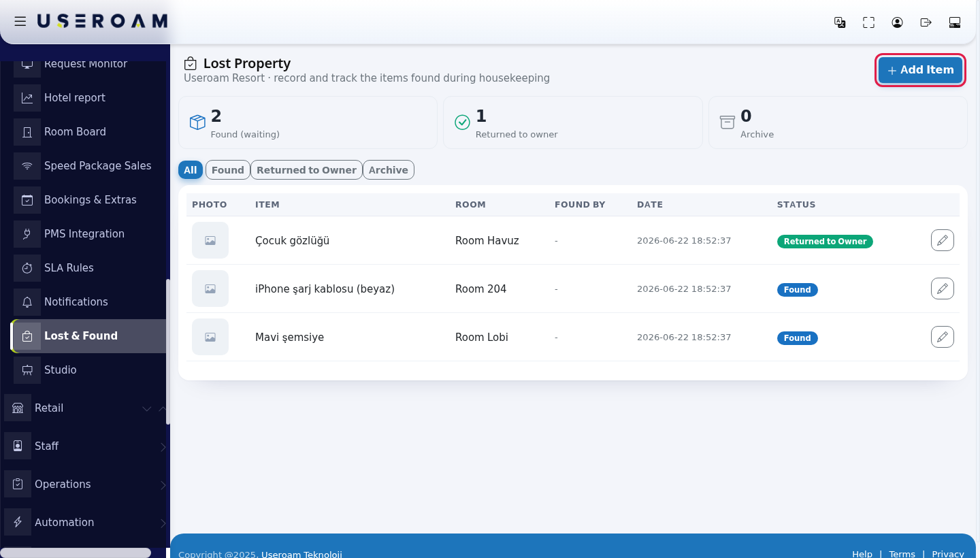
Task: Expand the Staff menu section
Action: click(84, 446)
